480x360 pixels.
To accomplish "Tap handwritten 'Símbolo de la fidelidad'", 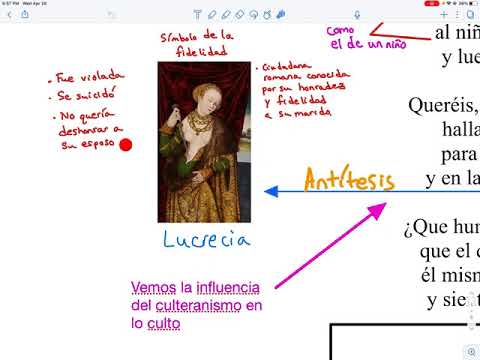I will pos(197,43).
